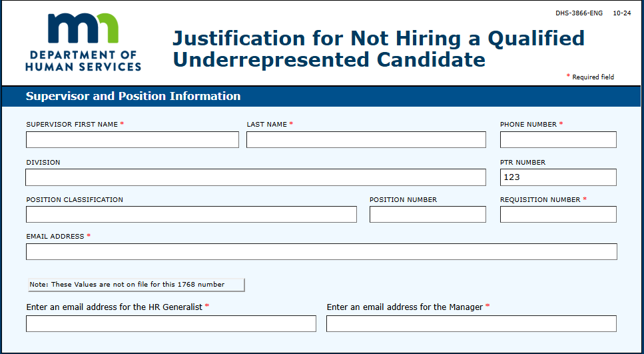Click the 'Enter an email address for the Manager' label
The width and height of the screenshot is (644, 354).
(404, 307)
